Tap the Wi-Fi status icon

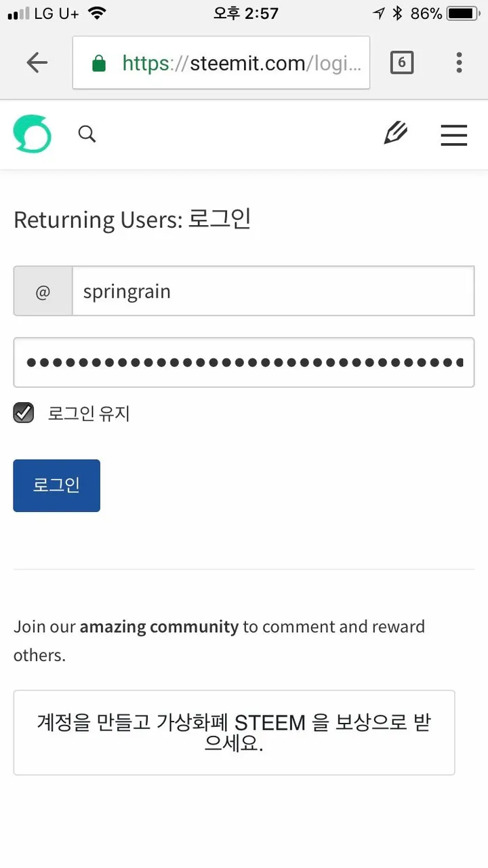pyautogui.click(x=98, y=14)
